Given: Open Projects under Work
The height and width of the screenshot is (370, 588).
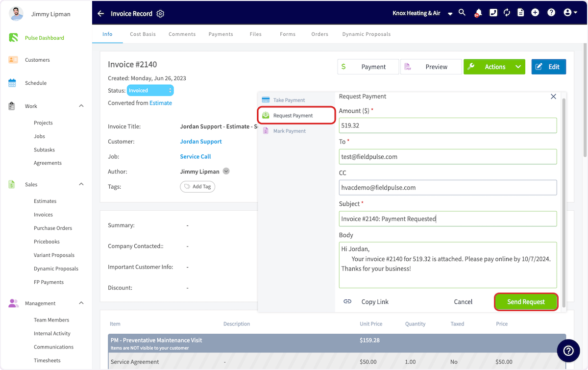Looking at the screenshot, I should tap(43, 123).
